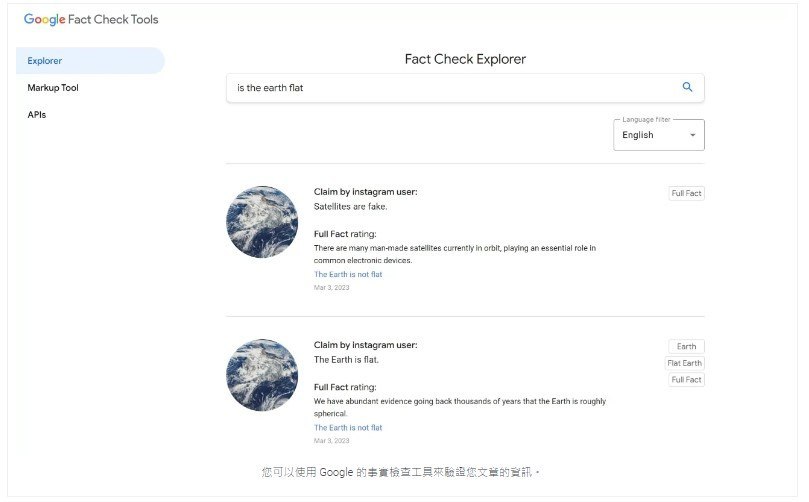Image resolution: width=809 pixels, height=502 pixels.
Task: Click the Fact Check Explorer heading
Action: (x=465, y=59)
